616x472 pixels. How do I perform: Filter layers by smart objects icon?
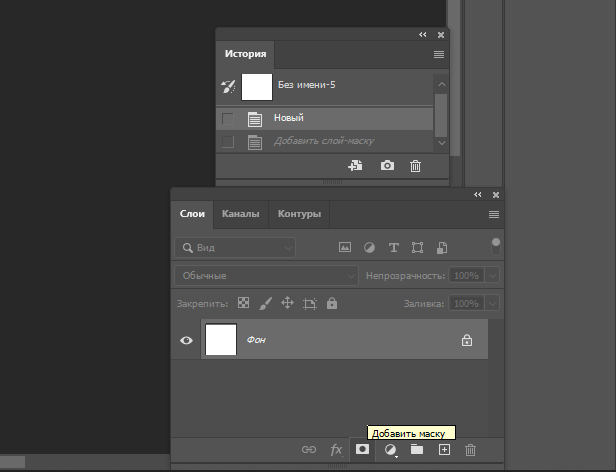442,248
